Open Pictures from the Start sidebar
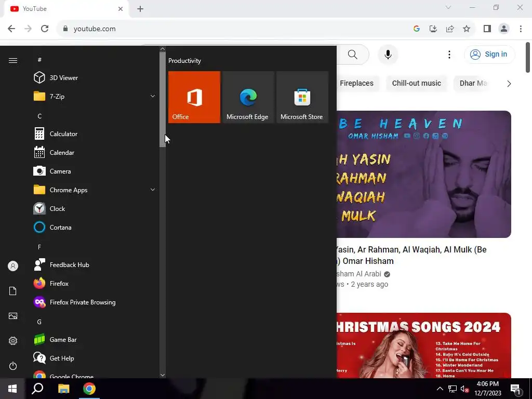The width and height of the screenshot is (532, 399). [x=13, y=316]
